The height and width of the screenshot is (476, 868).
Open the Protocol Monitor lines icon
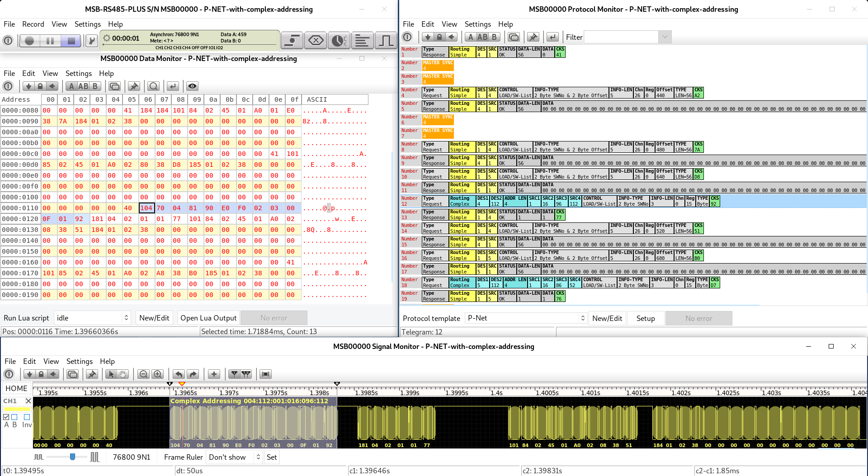tap(362, 41)
